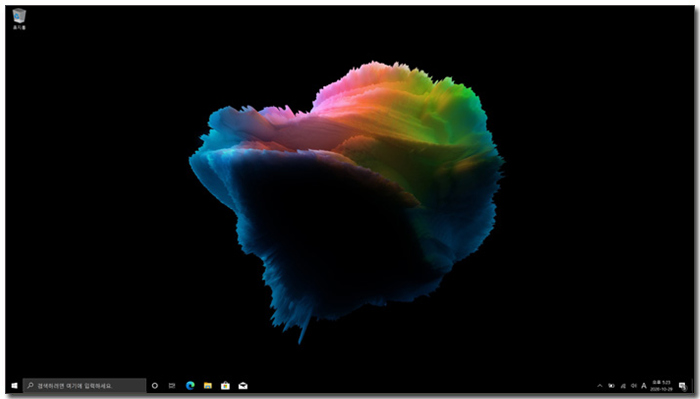Launch Microsoft Store from the taskbar
Screen dimensions: 700x399
pyautogui.click(x=225, y=386)
